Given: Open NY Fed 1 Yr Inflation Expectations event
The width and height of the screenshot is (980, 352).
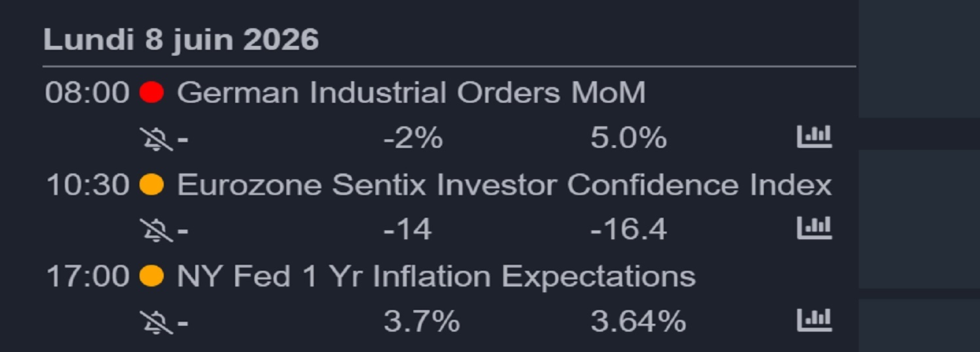Looking at the screenshot, I should [436, 277].
